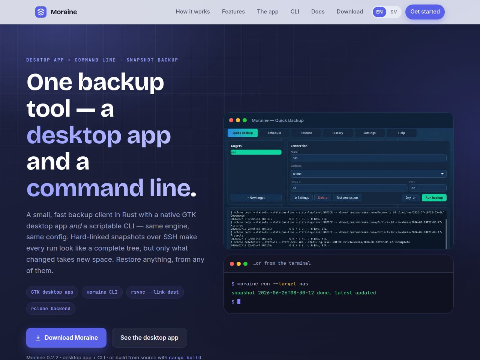Select the History tab in the app preview
480x360 pixels.
pyautogui.click(x=338, y=133)
